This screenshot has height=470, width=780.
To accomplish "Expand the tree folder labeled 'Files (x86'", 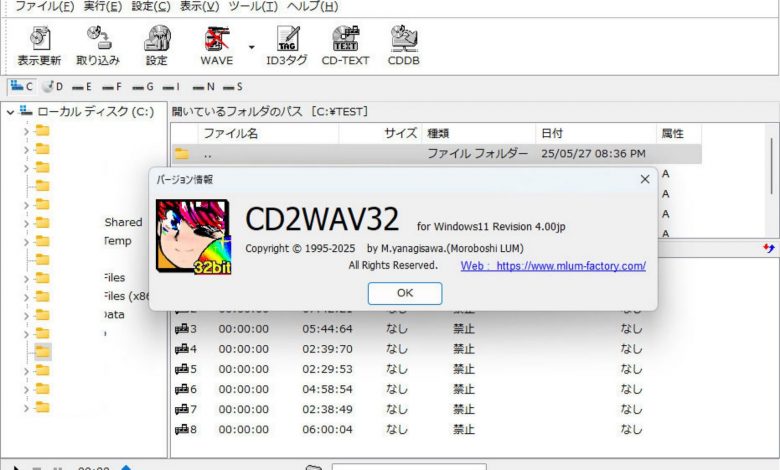I will 26,297.
